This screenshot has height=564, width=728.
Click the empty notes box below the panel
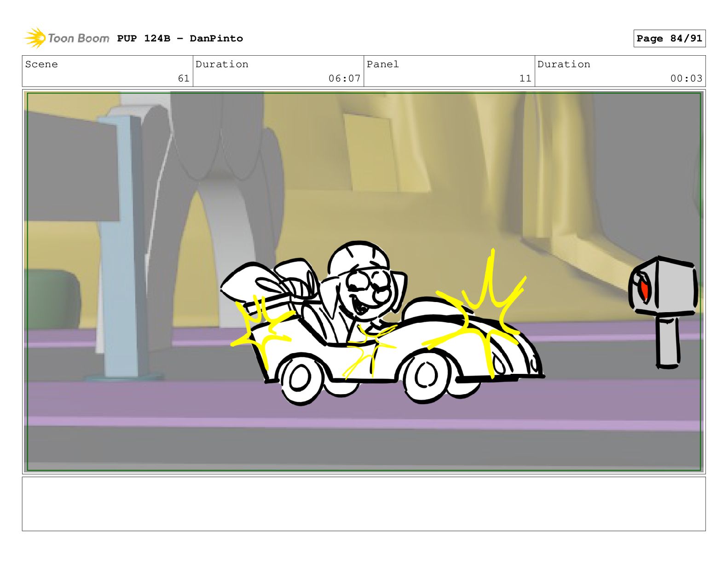(x=364, y=504)
